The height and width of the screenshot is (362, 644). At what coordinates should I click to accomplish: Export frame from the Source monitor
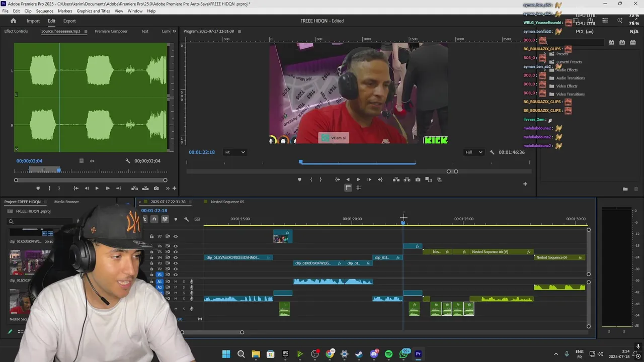[x=156, y=188]
